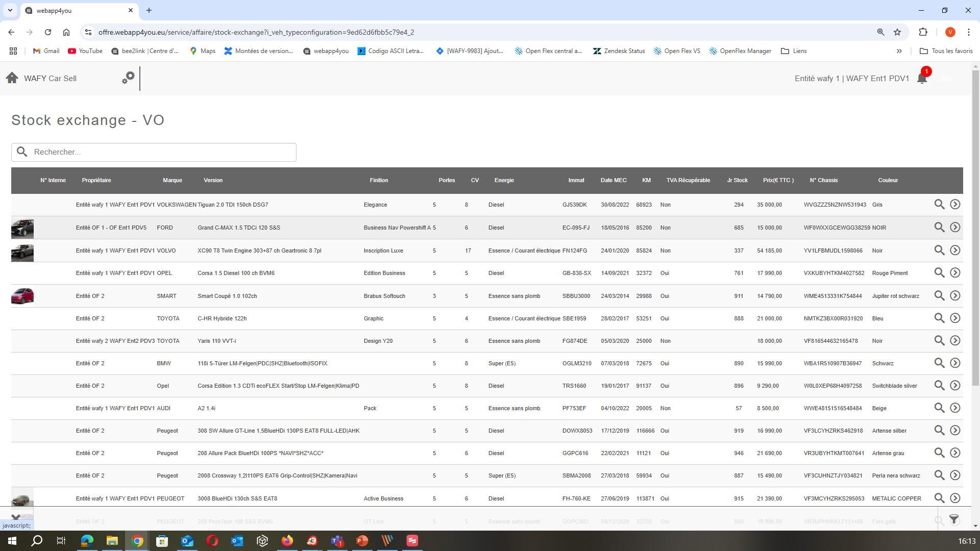Switch to the webapp4you browser tab
The height and width of the screenshot is (551, 980).
click(x=77, y=10)
